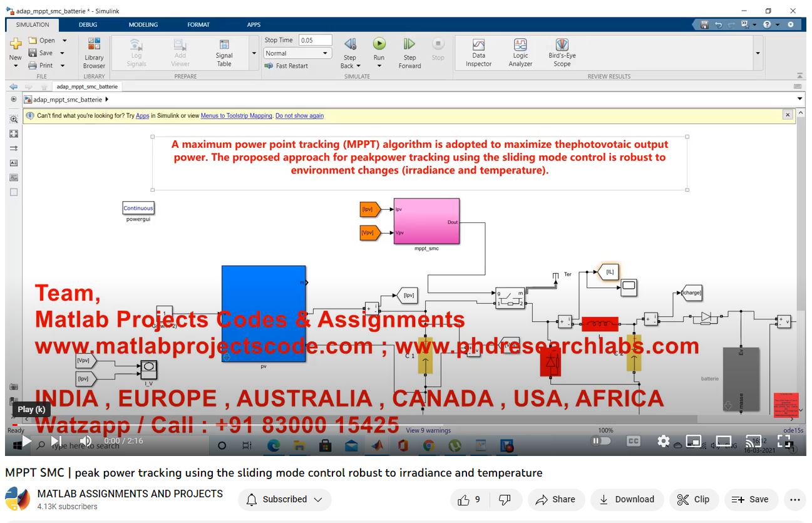Open the Logic Analyzer
The width and height of the screenshot is (812, 523).
pyautogui.click(x=520, y=53)
